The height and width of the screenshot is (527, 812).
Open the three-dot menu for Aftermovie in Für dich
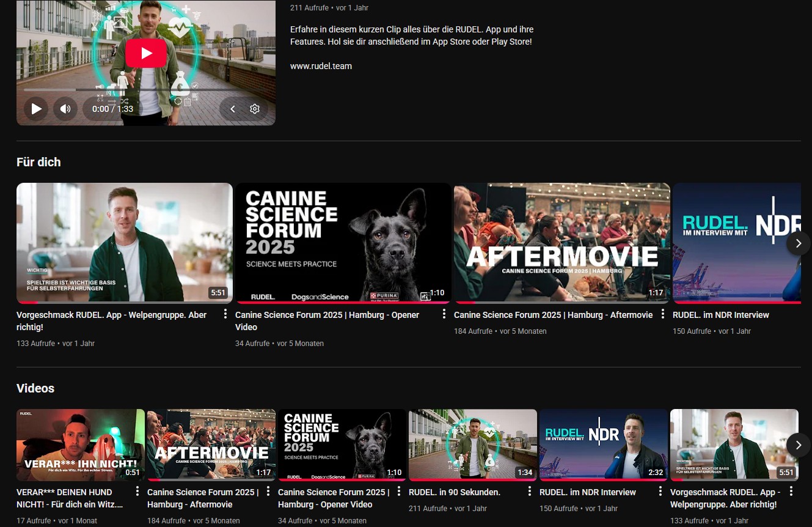663,314
